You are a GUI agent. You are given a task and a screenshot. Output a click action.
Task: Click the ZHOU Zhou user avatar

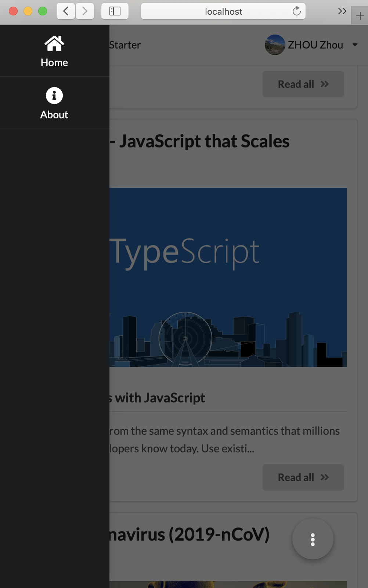pyautogui.click(x=275, y=45)
